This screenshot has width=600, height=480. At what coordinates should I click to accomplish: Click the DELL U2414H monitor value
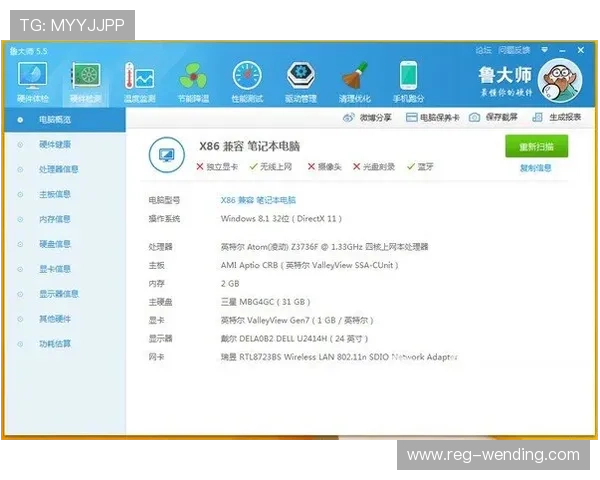point(294,339)
